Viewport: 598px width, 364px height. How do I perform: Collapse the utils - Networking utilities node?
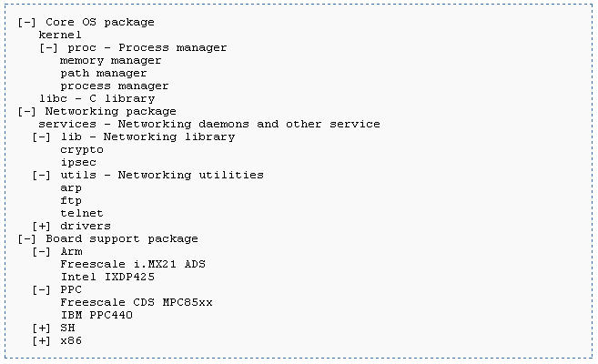41,176
